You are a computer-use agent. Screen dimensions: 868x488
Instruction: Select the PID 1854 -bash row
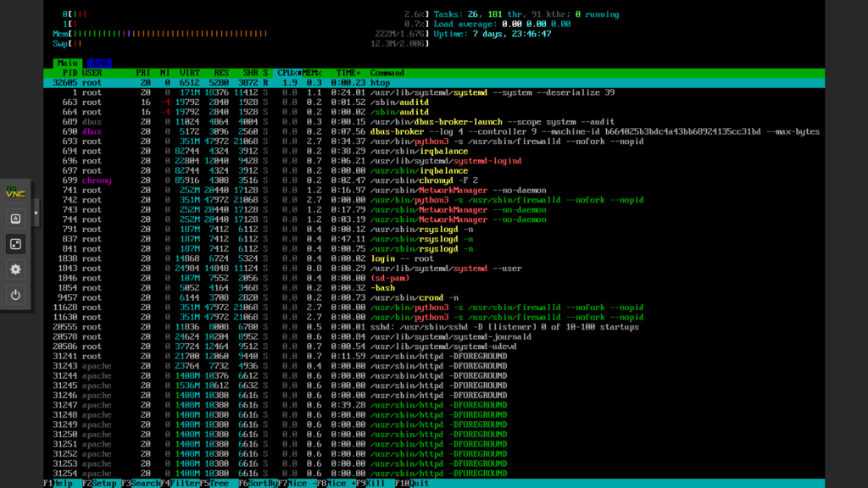(434, 288)
